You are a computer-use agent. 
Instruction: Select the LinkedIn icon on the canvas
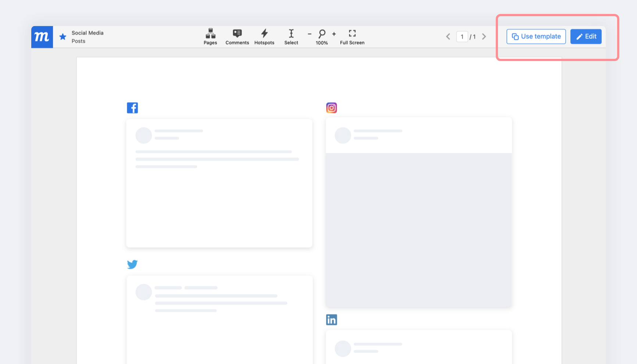[x=331, y=320]
